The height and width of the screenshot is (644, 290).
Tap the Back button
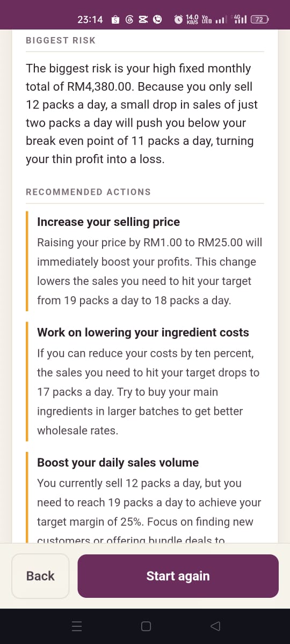click(x=40, y=576)
